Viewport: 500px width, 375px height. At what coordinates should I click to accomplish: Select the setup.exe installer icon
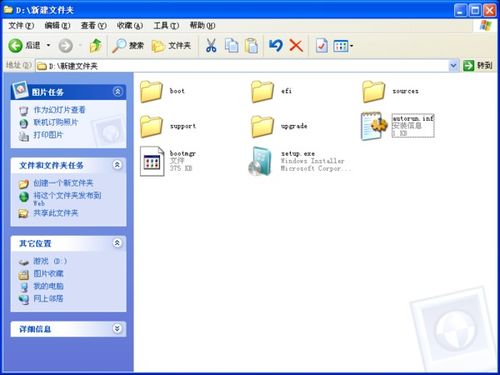click(x=260, y=161)
